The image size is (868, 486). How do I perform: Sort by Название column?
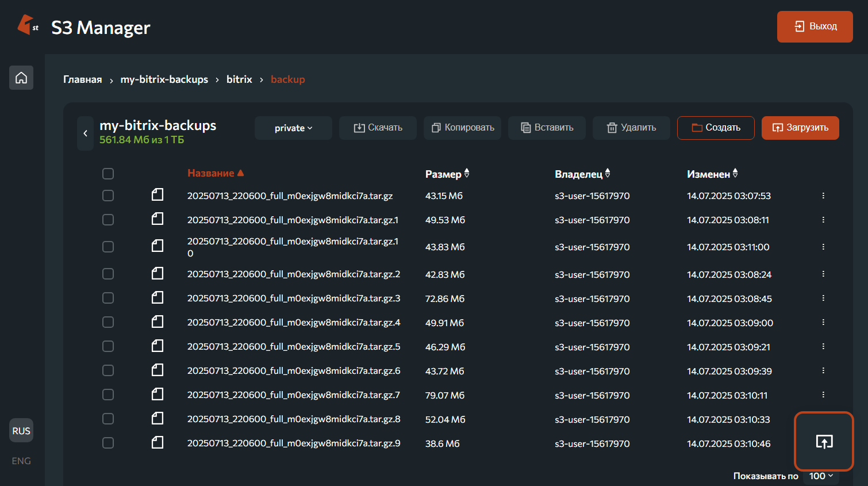tap(216, 173)
